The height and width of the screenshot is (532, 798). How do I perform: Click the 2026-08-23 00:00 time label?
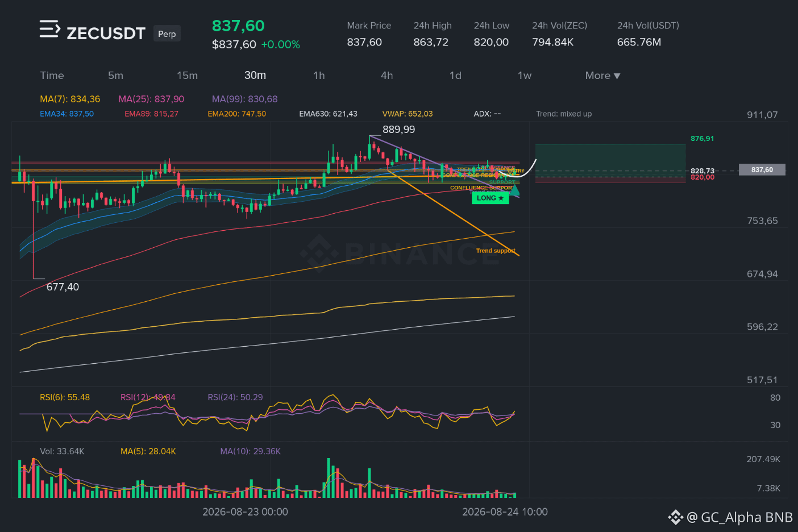[245, 512]
